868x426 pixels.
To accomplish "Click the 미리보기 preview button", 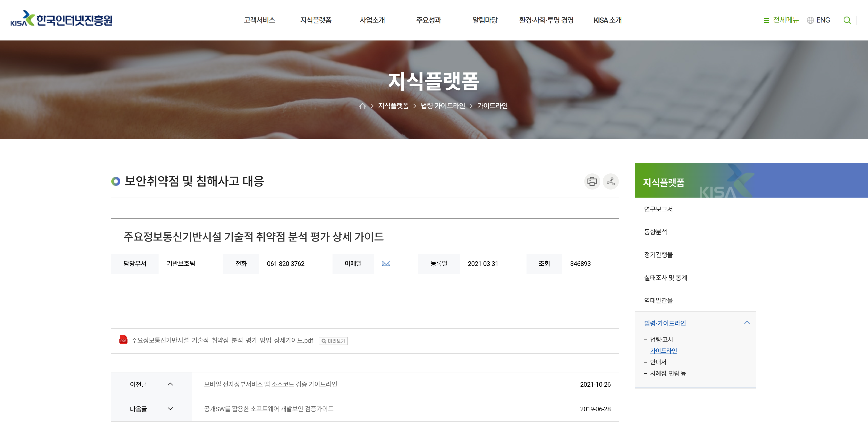I will 333,341.
